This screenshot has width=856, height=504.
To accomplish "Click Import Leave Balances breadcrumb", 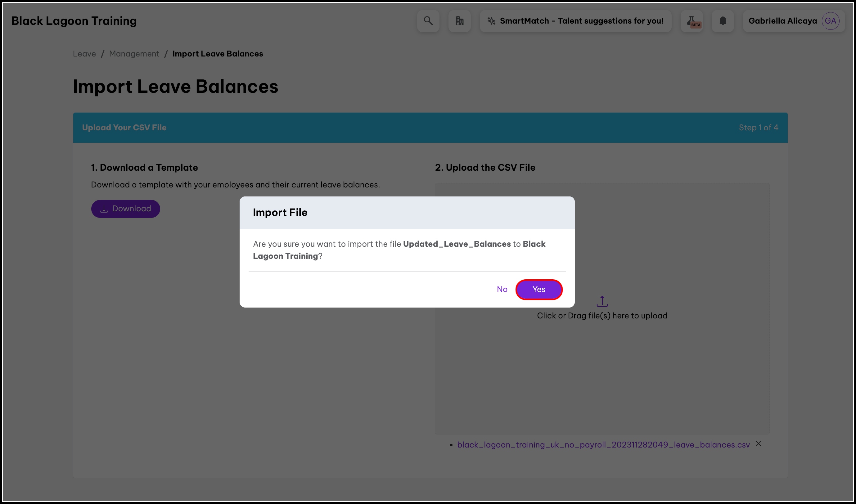I will pyautogui.click(x=217, y=54).
